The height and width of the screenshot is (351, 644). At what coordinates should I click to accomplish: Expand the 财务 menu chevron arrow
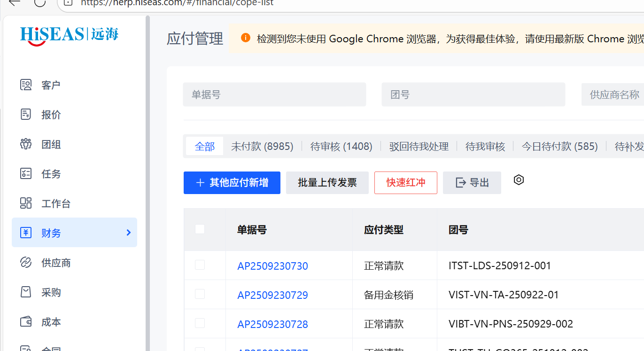point(129,233)
